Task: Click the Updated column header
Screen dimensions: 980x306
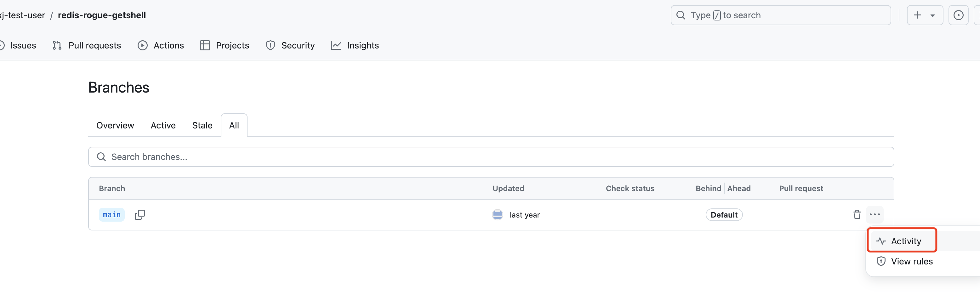Action: coord(508,189)
